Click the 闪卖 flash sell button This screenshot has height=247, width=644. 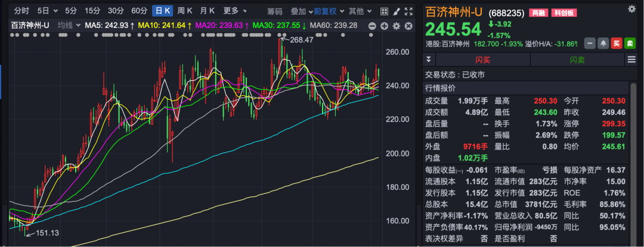click(x=578, y=60)
